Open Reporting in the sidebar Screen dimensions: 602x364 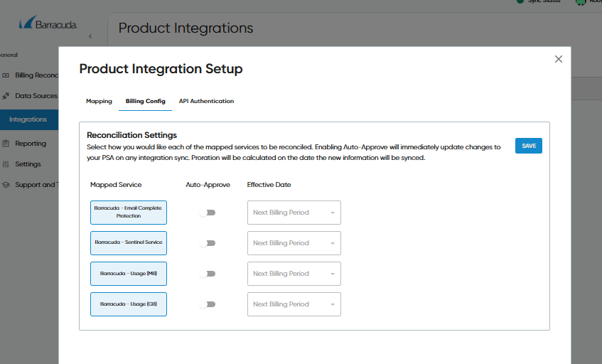pos(30,143)
